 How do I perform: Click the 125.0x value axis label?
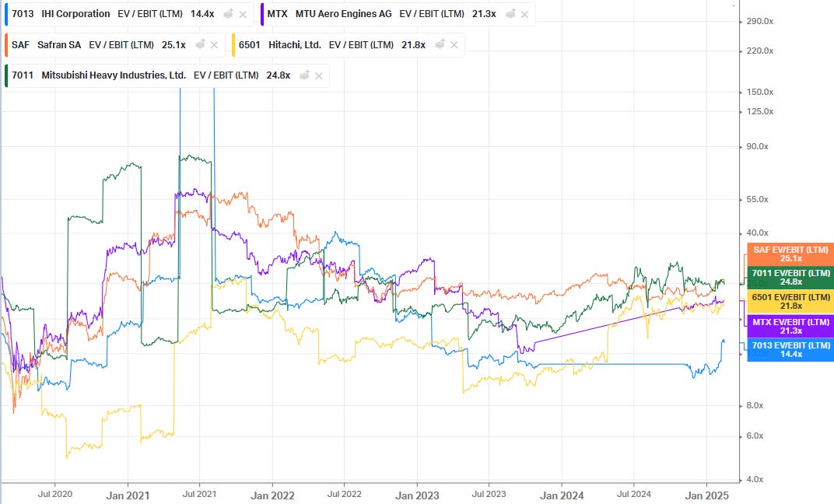click(x=760, y=112)
